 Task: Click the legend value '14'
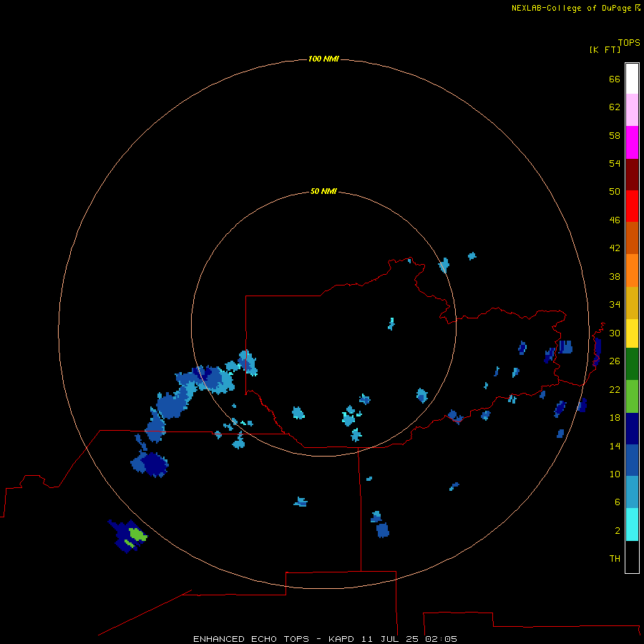(x=615, y=446)
